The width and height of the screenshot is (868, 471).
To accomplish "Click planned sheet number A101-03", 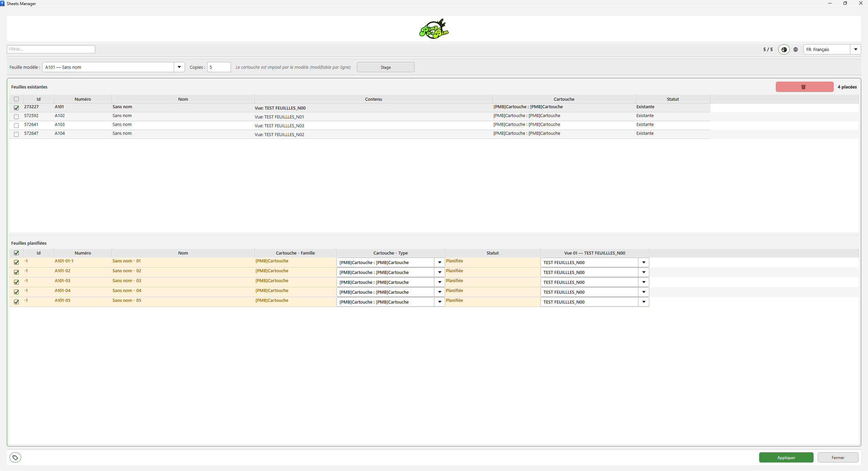I will [63, 281].
